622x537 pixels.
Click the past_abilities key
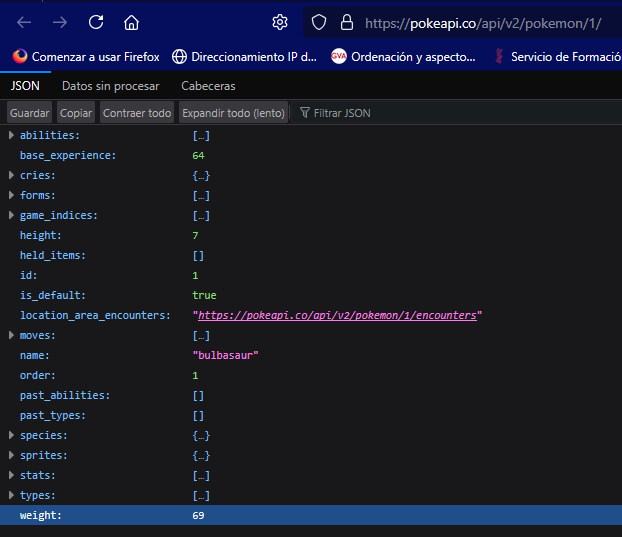click(x=65, y=395)
